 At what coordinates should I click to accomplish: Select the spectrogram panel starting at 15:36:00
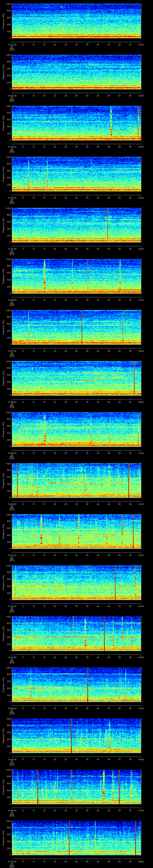click(x=76, y=276)
